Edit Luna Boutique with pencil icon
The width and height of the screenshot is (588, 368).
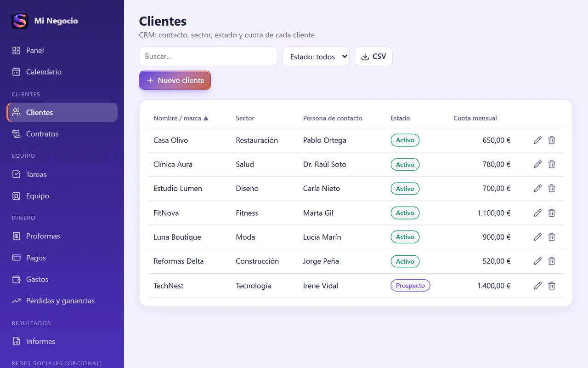[537, 237]
